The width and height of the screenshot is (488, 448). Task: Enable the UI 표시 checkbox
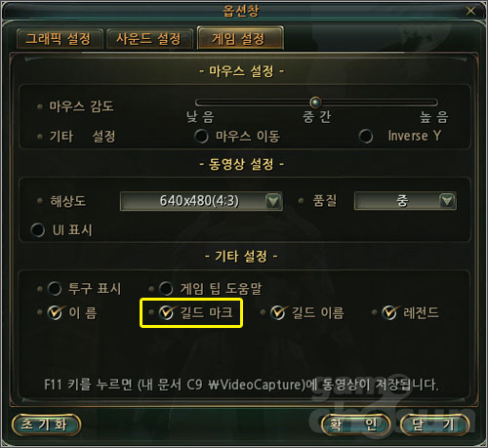click(x=38, y=230)
